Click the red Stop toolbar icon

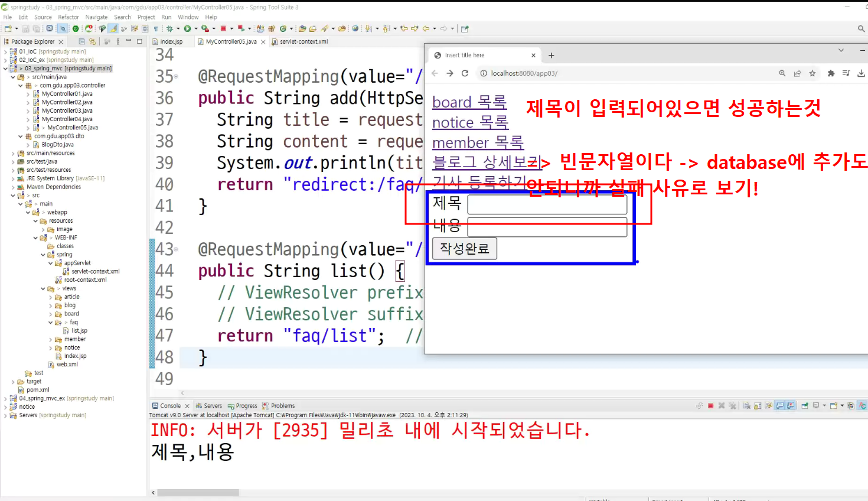(x=223, y=28)
